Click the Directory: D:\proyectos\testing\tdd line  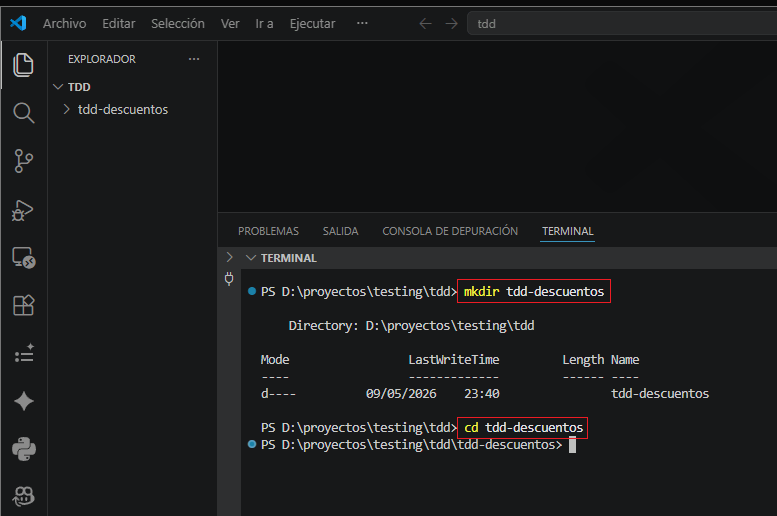click(x=411, y=325)
